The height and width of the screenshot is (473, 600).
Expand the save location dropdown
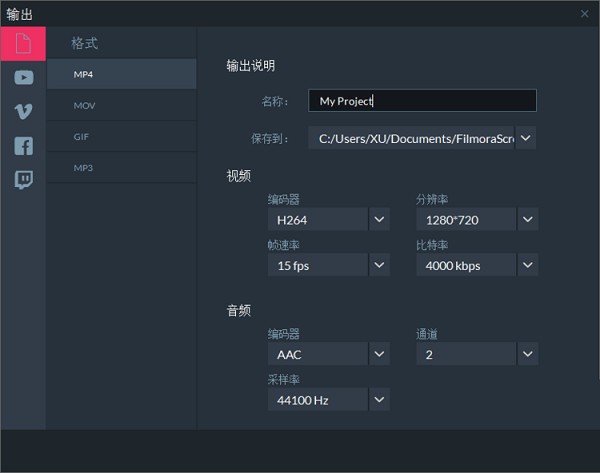pyautogui.click(x=527, y=138)
